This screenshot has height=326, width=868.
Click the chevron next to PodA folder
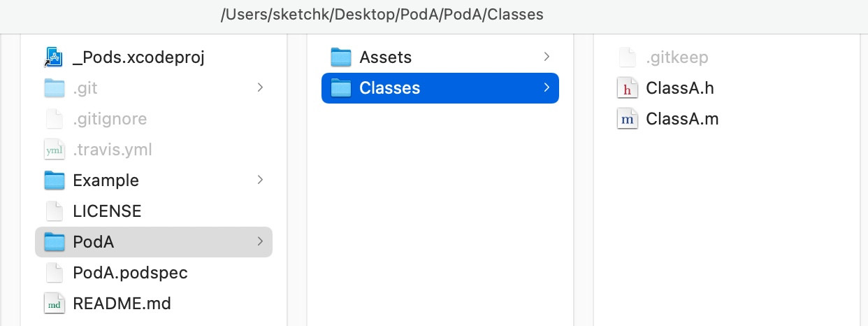260,242
